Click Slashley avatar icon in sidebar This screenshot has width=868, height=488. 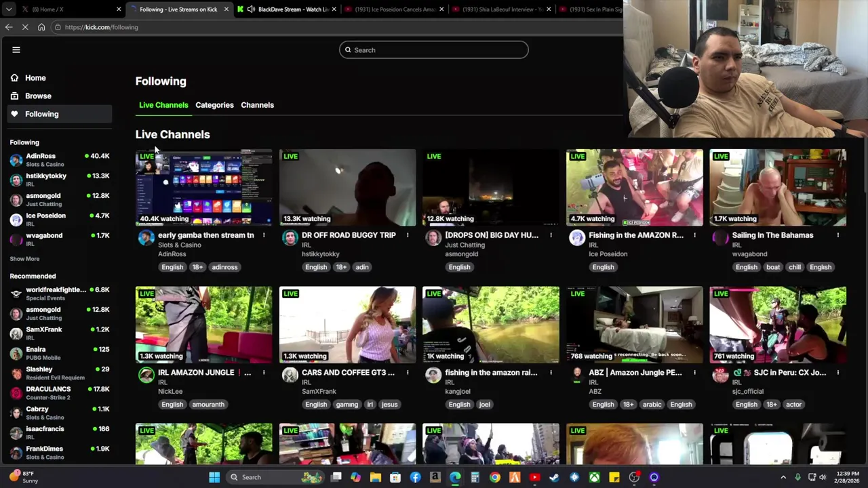(x=16, y=373)
